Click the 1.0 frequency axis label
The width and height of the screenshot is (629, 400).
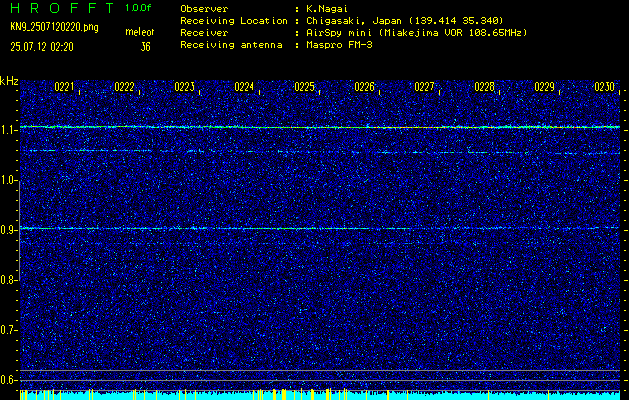point(7,181)
